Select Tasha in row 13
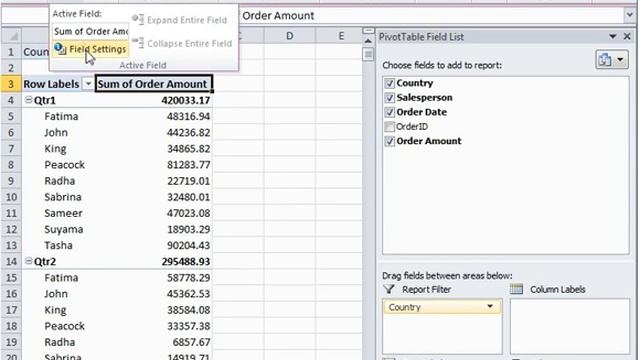 click(x=58, y=245)
